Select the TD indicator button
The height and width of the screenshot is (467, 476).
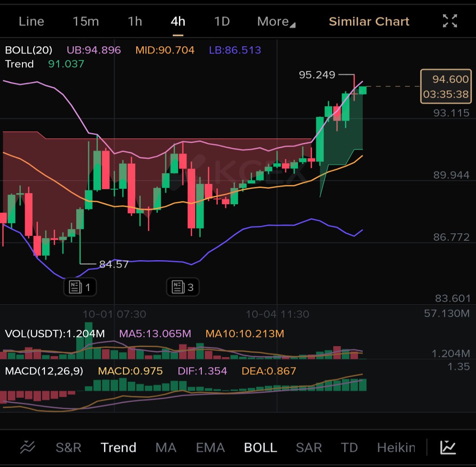[349, 448]
